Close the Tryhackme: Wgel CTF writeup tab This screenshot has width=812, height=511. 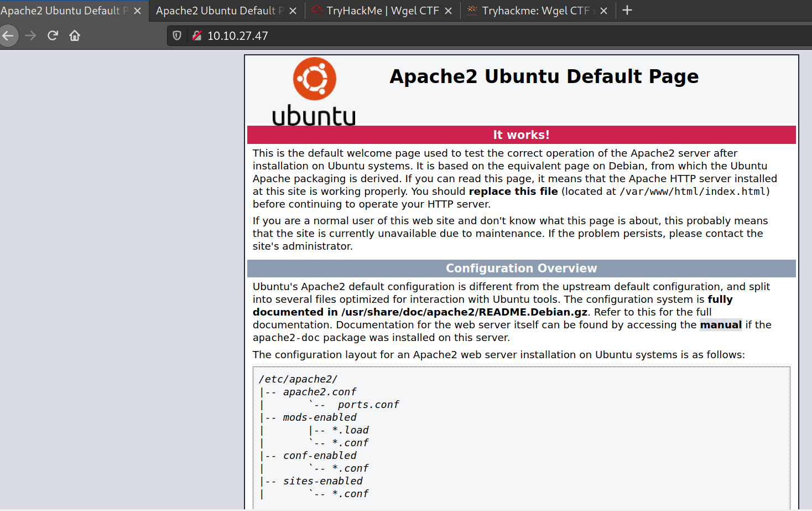point(604,11)
